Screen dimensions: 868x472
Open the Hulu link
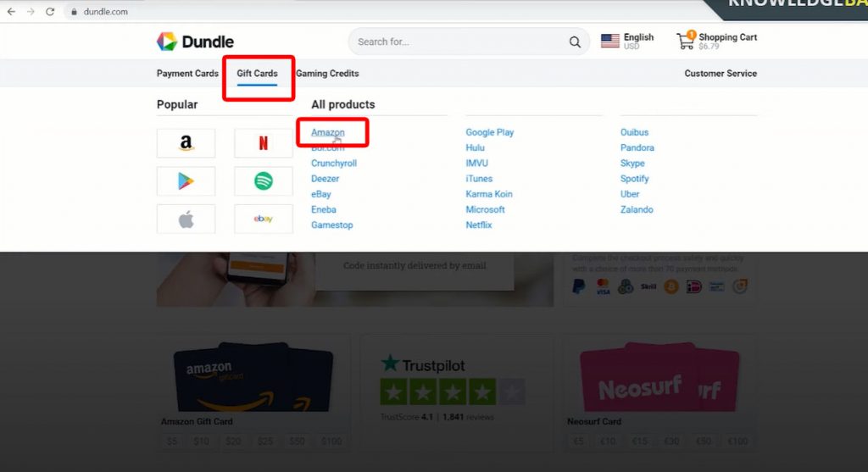click(475, 147)
